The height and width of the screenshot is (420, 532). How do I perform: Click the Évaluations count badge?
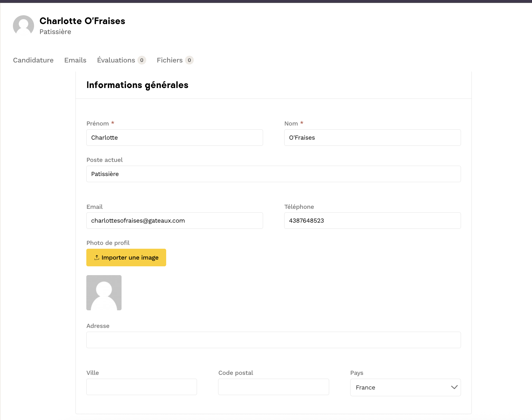coord(142,60)
